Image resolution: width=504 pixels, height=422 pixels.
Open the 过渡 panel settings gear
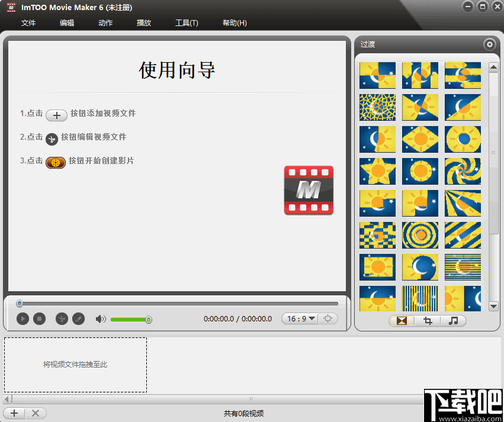tap(489, 44)
